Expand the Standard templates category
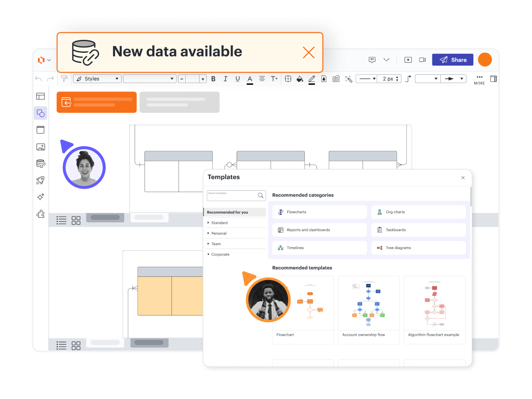The height and width of the screenshot is (399, 532). [x=219, y=223]
